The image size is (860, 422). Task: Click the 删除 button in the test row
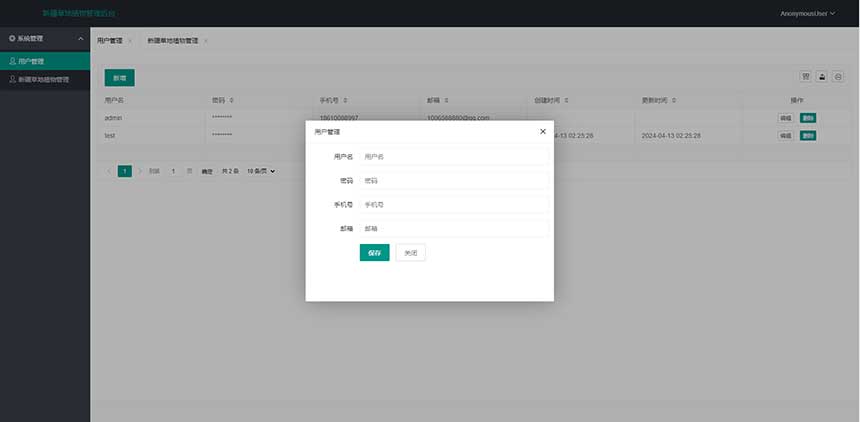808,135
